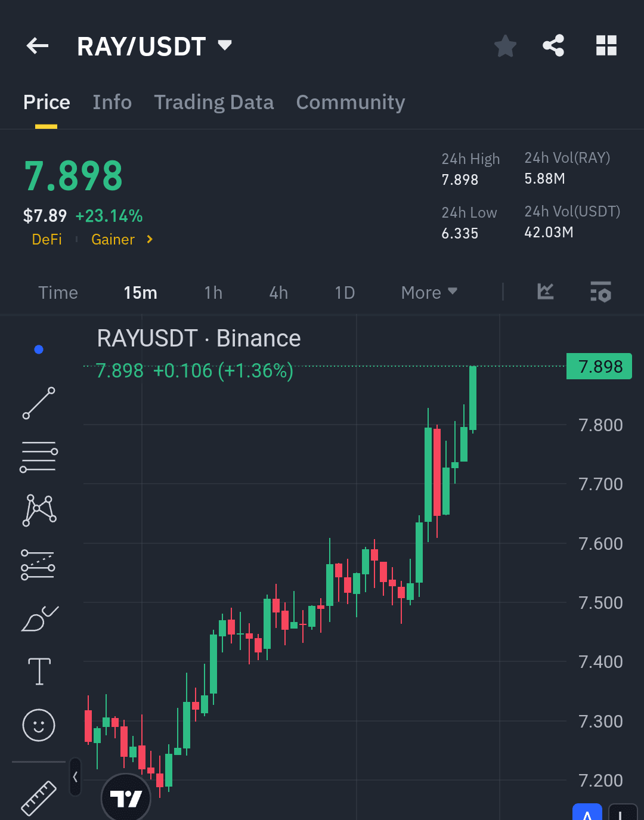The width and height of the screenshot is (644, 820).
Task: Tap the 24h Vol(USDT) value 42.03M
Action: click(x=549, y=232)
